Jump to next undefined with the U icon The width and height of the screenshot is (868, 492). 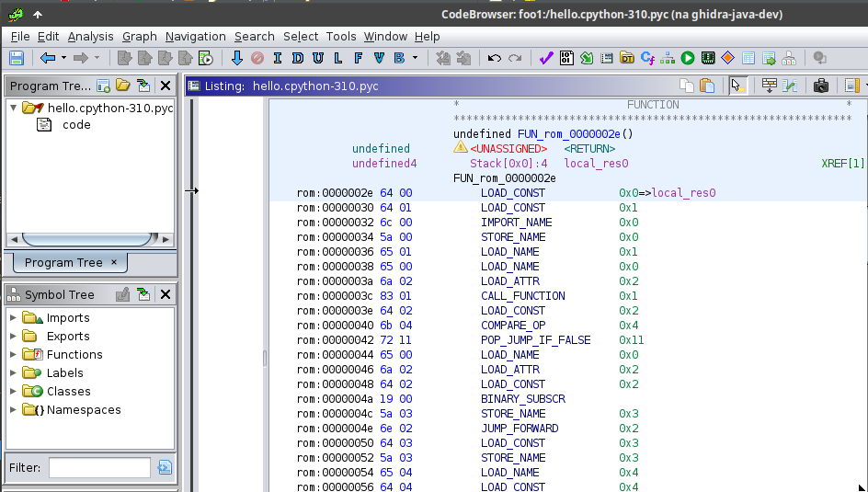pos(318,58)
